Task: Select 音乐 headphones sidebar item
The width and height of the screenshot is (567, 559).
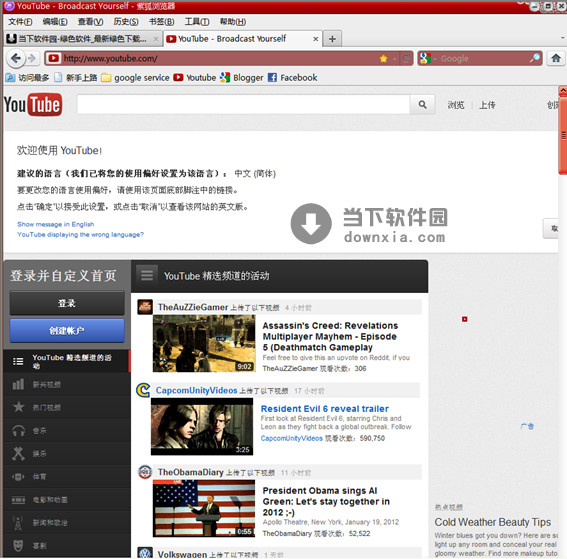Action: (x=67, y=431)
